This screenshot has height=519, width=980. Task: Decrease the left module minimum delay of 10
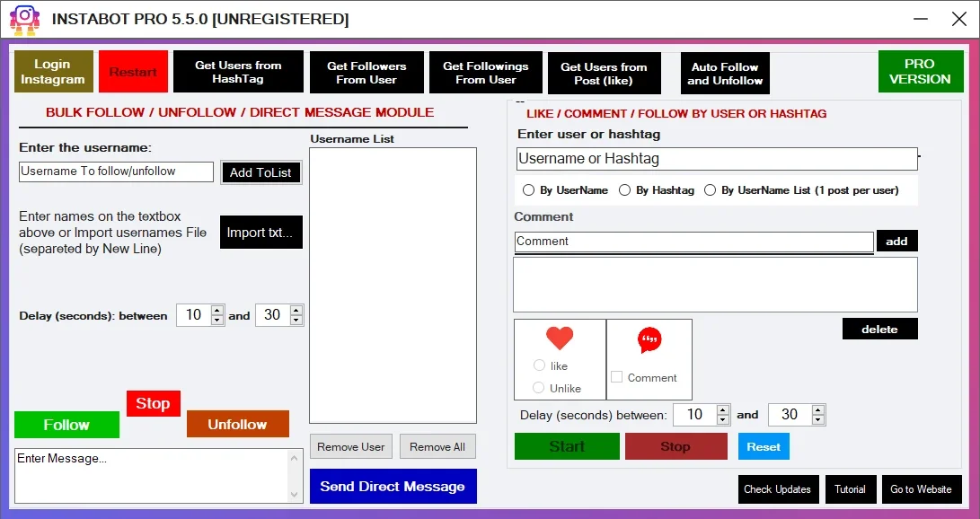(217, 321)
